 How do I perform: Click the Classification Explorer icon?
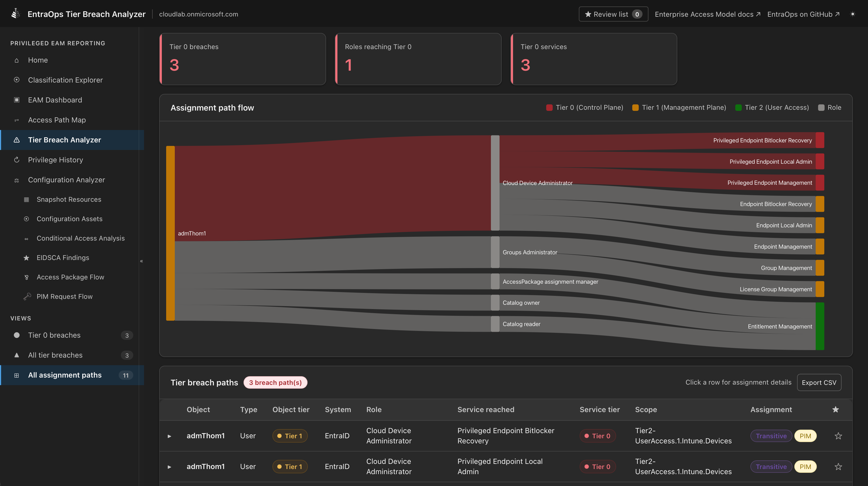[16, 80]
